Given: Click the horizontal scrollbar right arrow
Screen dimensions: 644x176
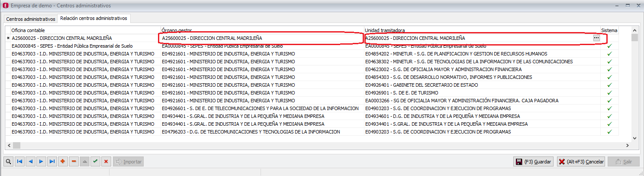Looking at the screenshot, I should click(x=628, y=145).
